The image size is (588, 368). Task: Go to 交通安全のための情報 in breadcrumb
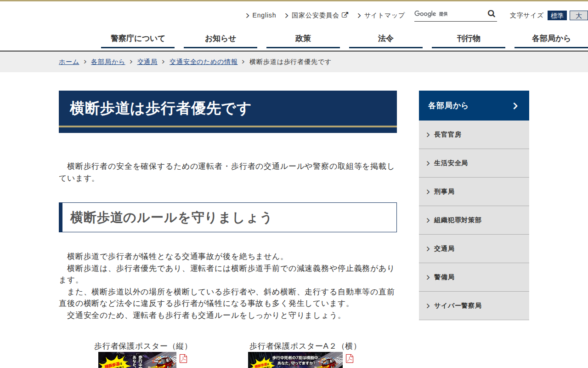[204, 62]
